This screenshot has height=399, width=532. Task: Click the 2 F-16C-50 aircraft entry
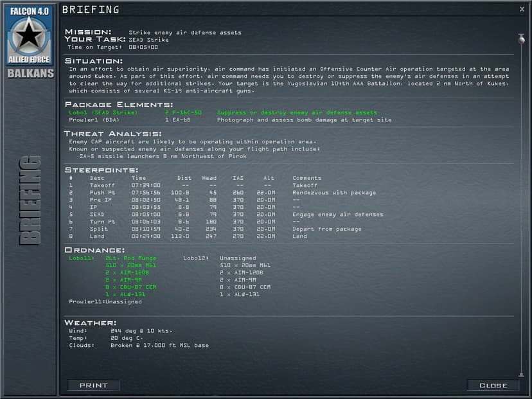click(x=183, y=112)
